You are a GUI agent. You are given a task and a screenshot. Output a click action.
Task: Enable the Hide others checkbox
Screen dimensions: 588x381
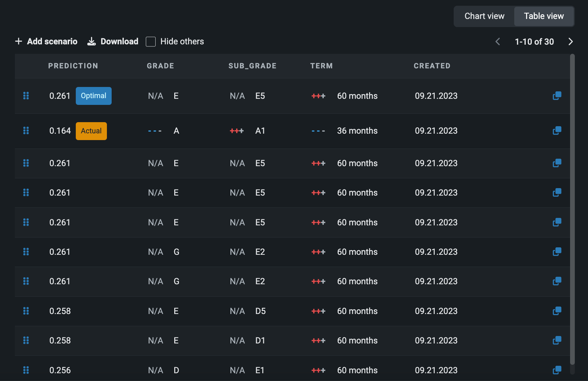(151, 42)
